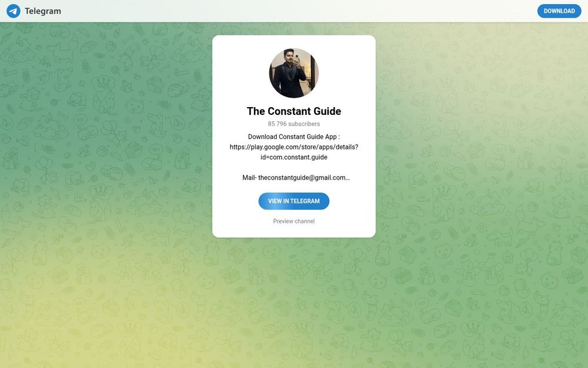Click the id=com.constant.guide link portion

pyautogui.click(x=294, y=157)
